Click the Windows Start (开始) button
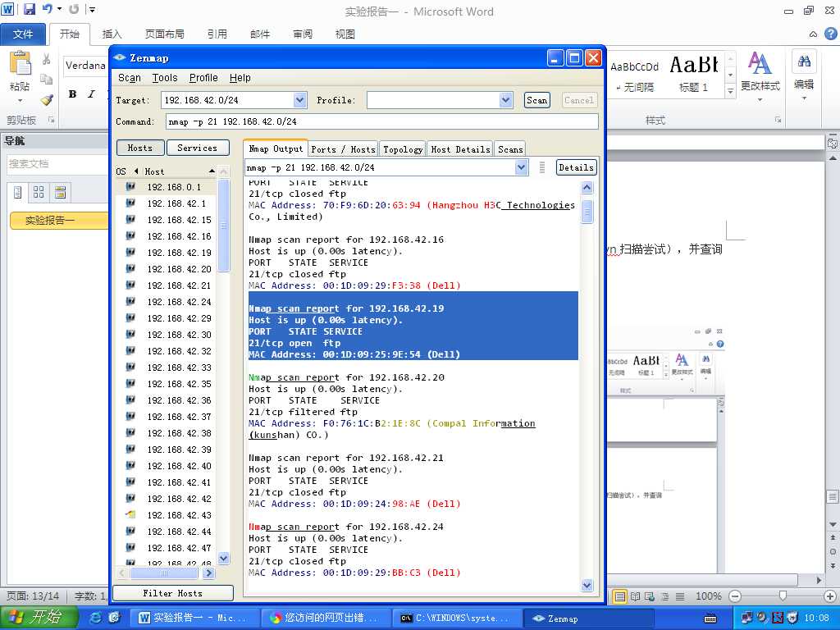The height and width of the screenshot is (630, 840). pos(39,618)
